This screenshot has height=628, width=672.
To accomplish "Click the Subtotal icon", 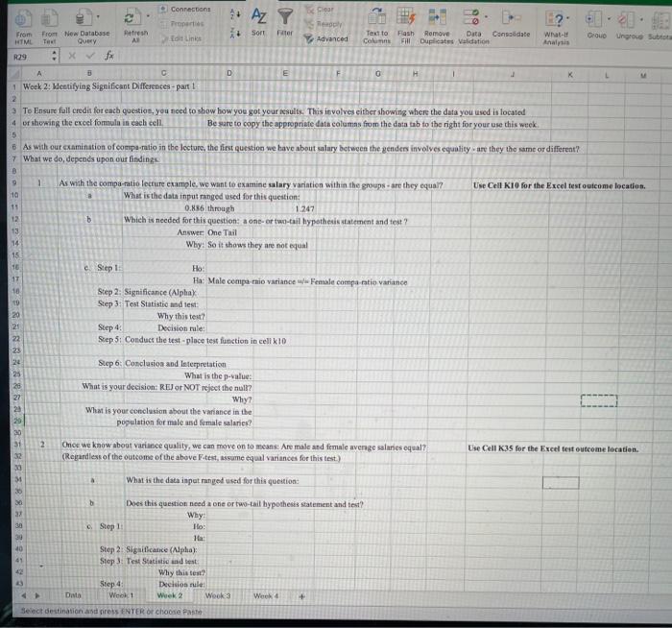I will pyautogui.click(x=660, y=21).
